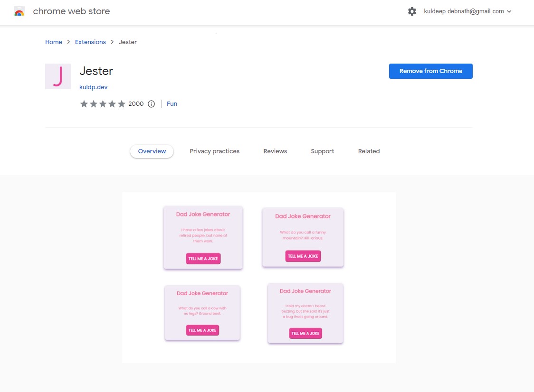The width and height of the screenshot is (534, 392).
Task: Click the Remove from Chrome button
Action: (x=431, y=71)
